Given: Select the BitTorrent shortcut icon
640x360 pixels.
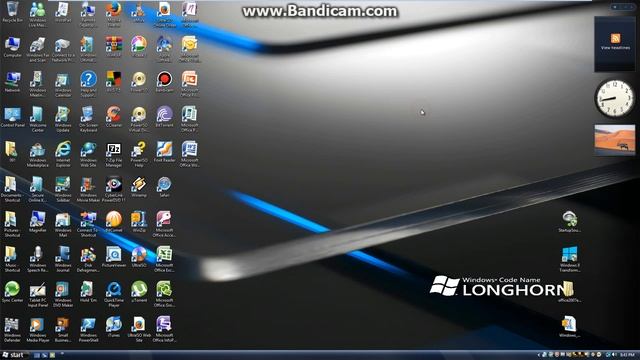Looking at the screenshot, I should 164,117.
